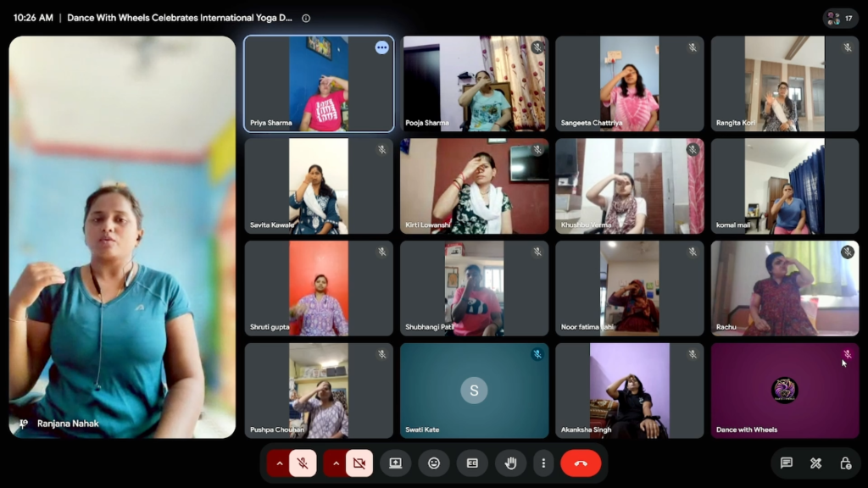Toggle the microphone mute button

tap(303, 463)
